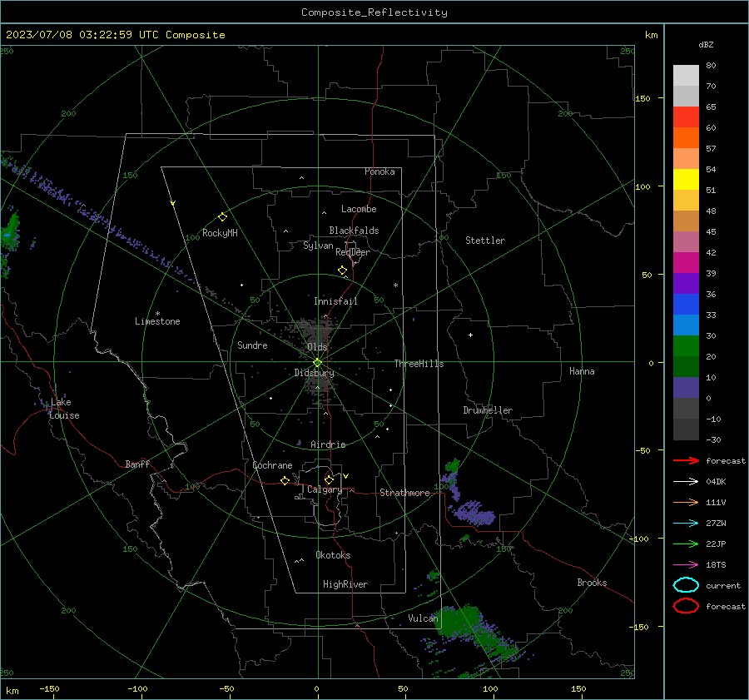Click the red forecast arrow legend icon

tap(686, 460)
